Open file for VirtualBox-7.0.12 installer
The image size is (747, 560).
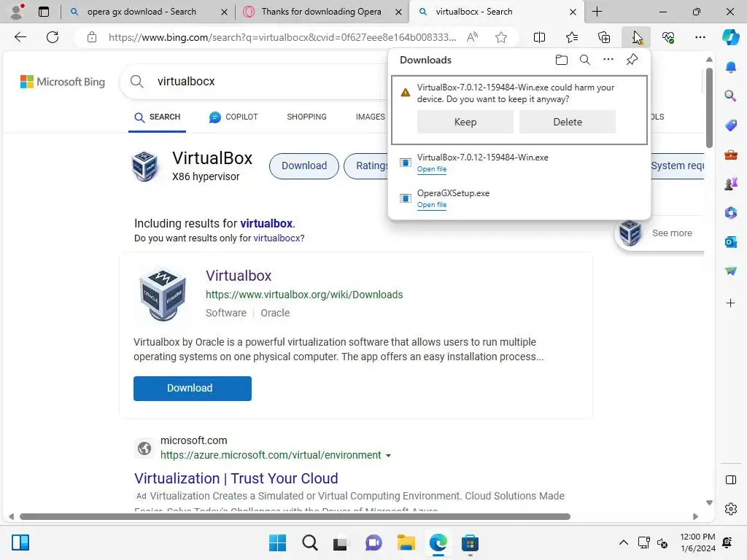(x=432, y=169)
